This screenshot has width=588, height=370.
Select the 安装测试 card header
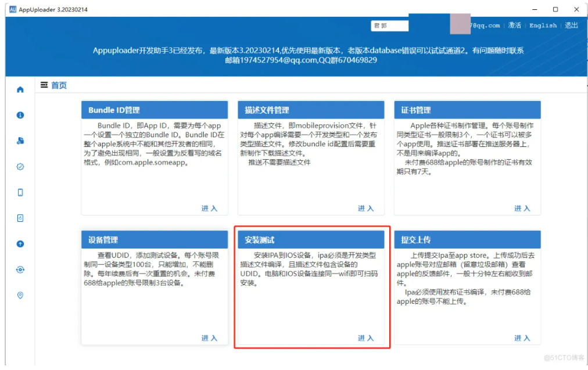311,239
